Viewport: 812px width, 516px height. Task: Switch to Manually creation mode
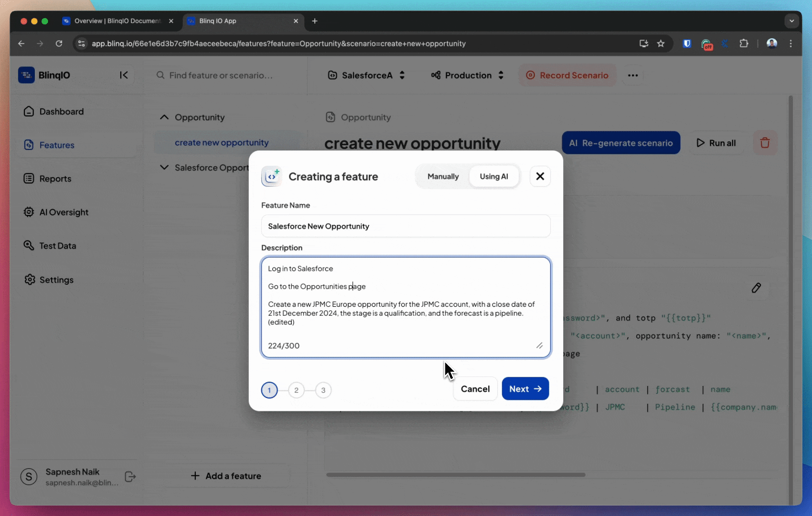[x=443, y=176]
